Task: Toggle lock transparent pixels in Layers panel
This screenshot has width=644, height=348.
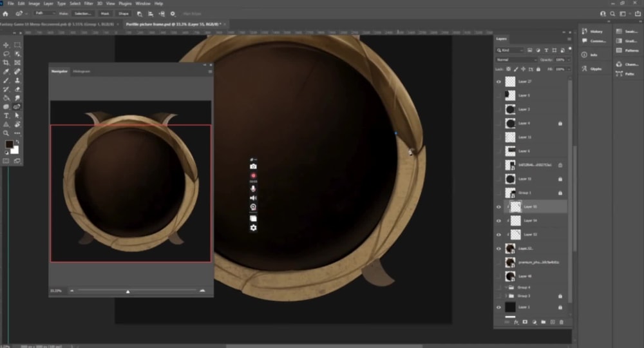Action: click(509, 70)
